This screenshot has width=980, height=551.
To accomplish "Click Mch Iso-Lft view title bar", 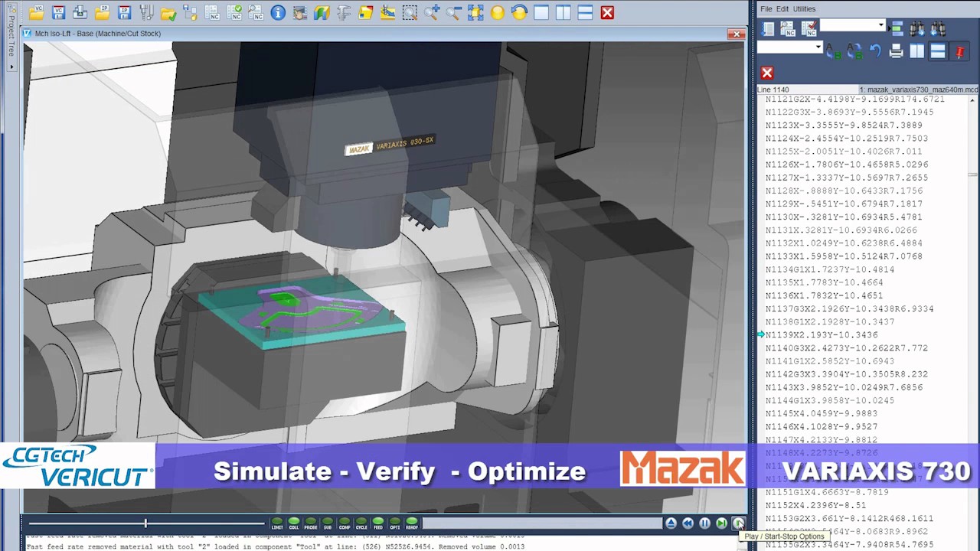I will (383, 34).
